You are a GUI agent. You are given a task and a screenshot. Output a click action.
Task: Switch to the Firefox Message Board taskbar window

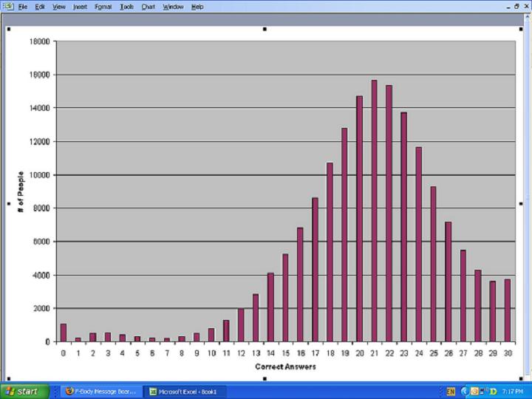pyautogui.click(x=100, y=391)
